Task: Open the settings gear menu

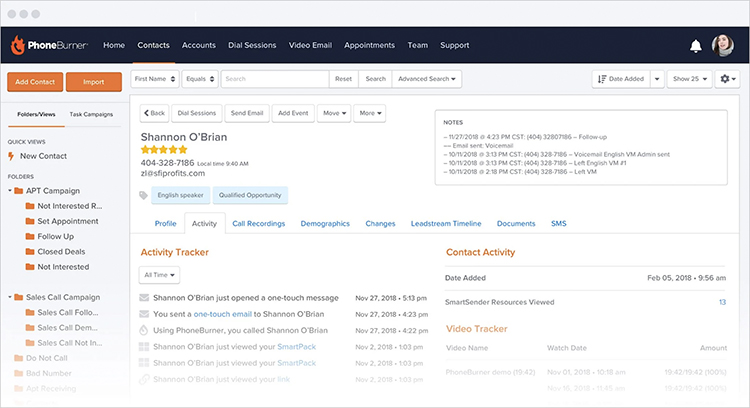Action: [727, 79]
